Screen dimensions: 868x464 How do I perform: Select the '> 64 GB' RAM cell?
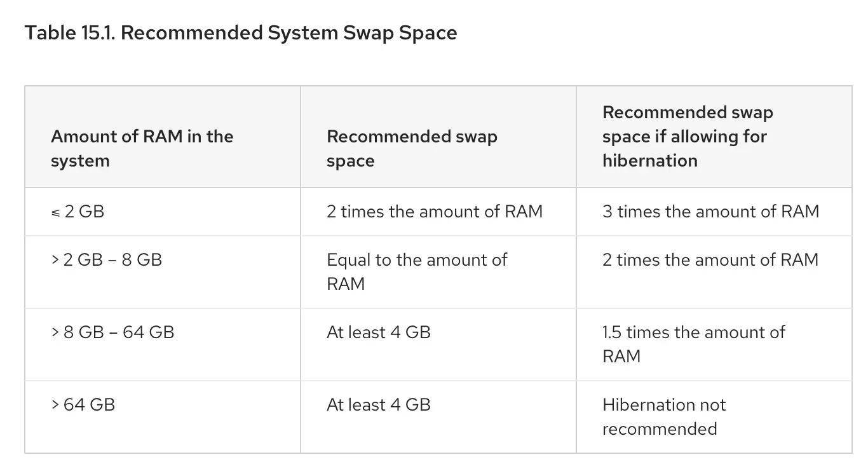[x=83, y=405]
